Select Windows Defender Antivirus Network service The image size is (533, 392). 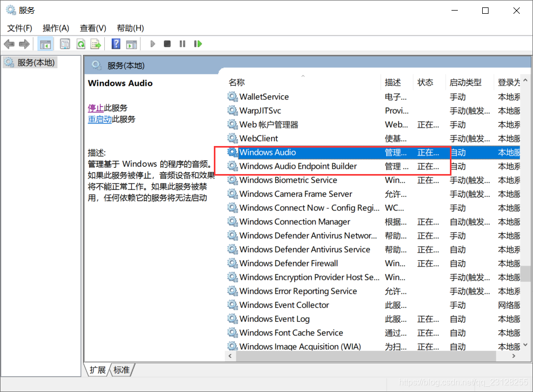click(x=373, y=236)
